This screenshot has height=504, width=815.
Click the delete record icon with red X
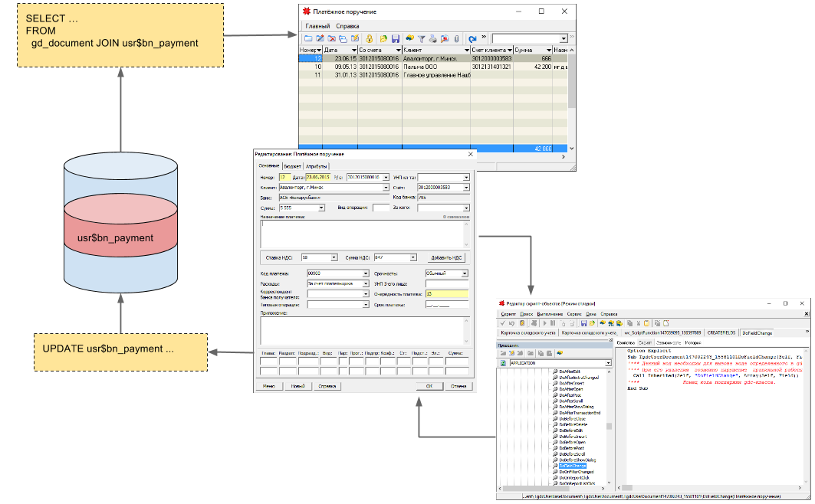[331, 39]
